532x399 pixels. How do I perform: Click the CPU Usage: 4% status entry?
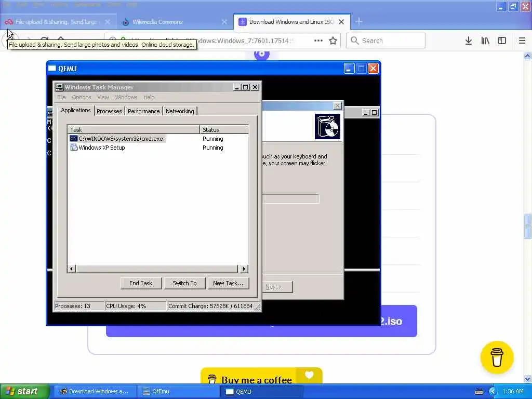click(136, 306)
